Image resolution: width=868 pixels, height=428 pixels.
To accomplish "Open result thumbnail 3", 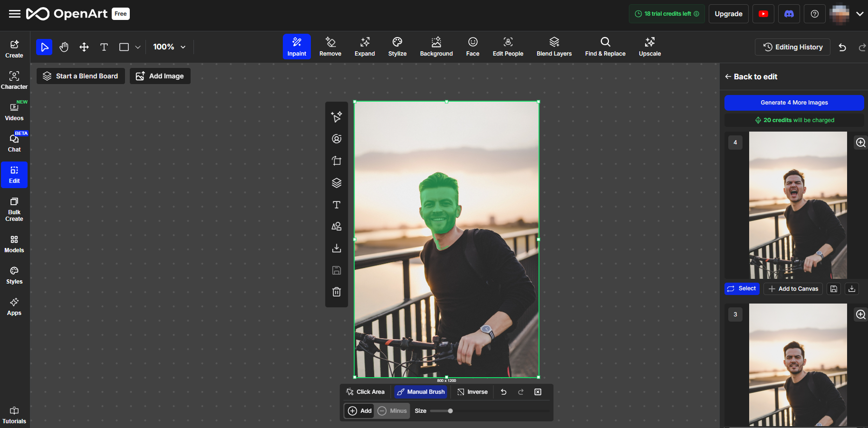I will [x=798, y=365].
